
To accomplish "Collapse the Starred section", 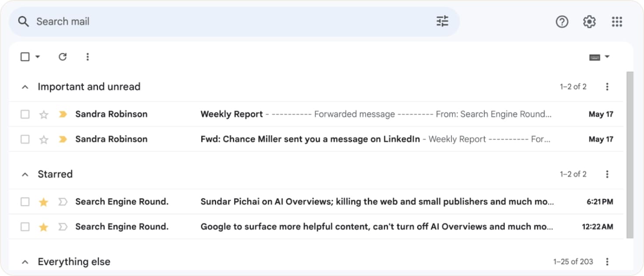I will pos(24,174).
